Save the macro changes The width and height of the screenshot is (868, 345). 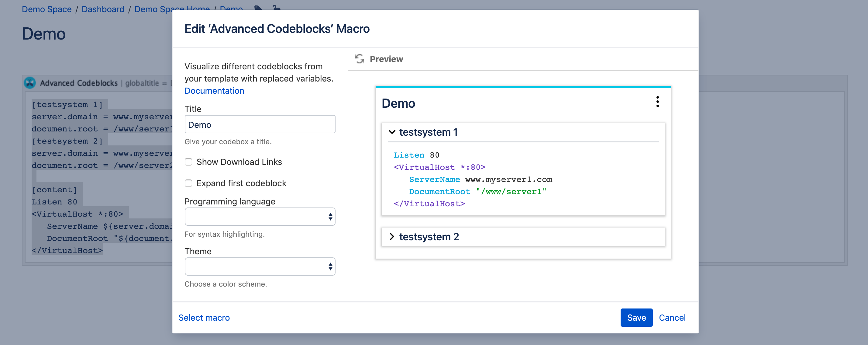pos(636,317)
